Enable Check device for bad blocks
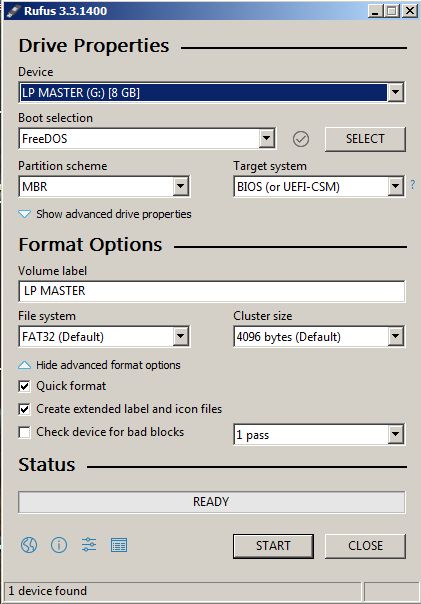Viewport: 421px width, 604px height. 24,432
